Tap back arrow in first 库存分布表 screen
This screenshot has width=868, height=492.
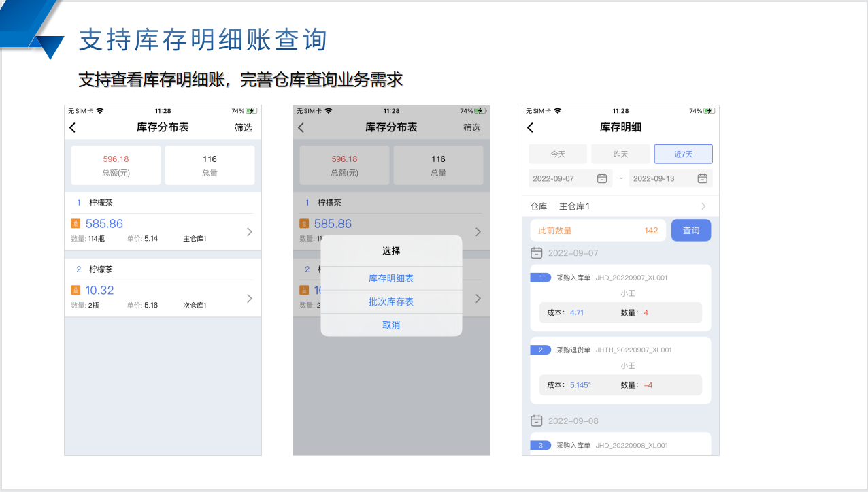(x=73, y=127)
